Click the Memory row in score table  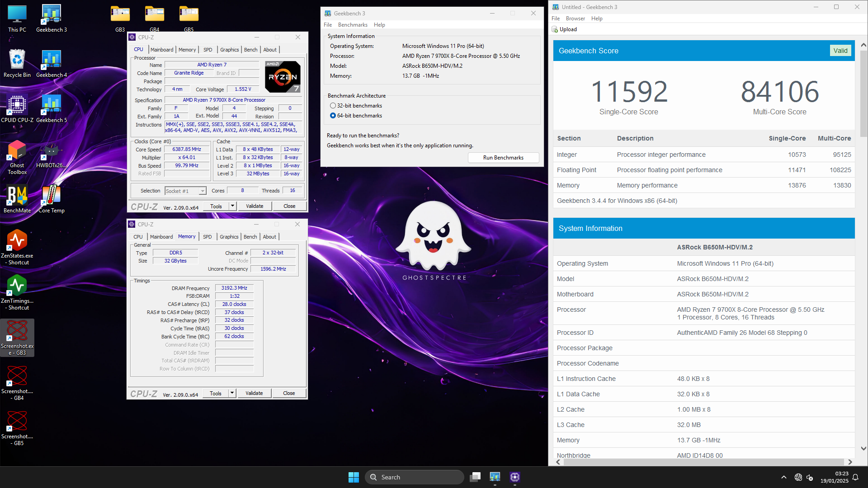(x=704, y=185)
